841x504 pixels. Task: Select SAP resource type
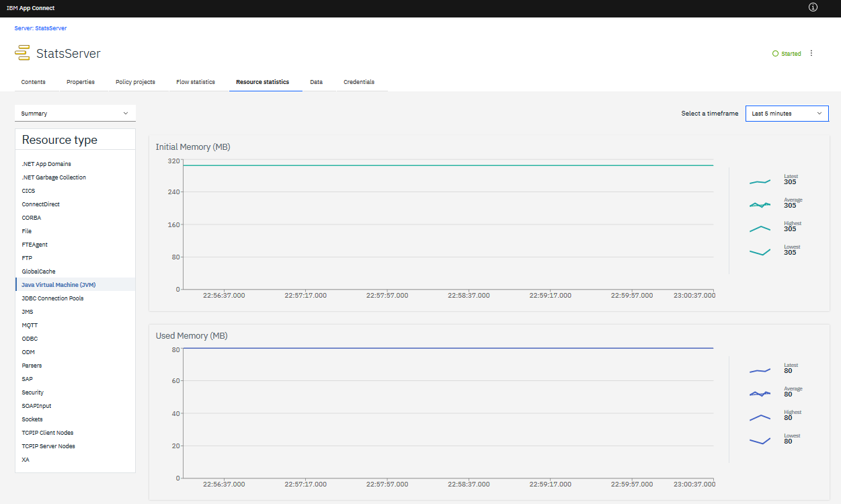[75, 379]
